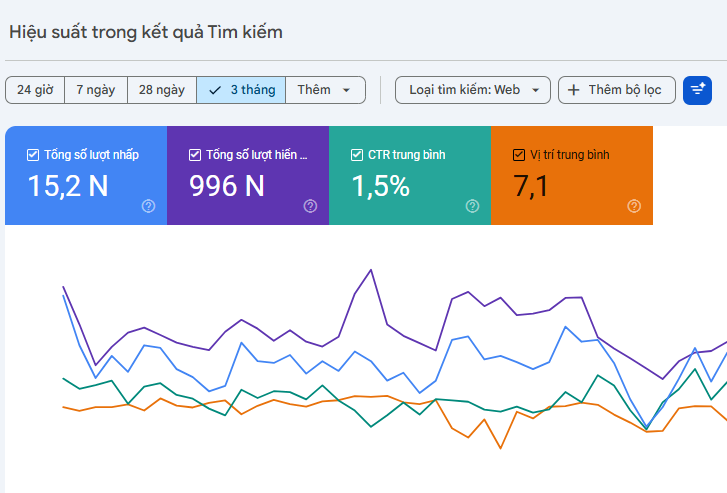Open help icon on Tổng số lượt nhấp card
The image size is (727, 493).
point(148,206)
